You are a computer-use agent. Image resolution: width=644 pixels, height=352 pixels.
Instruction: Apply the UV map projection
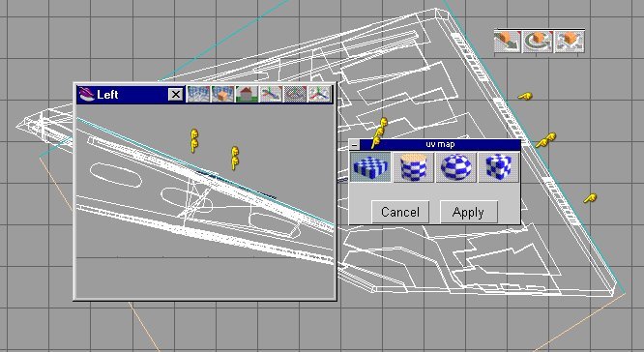tap(468, 212)
